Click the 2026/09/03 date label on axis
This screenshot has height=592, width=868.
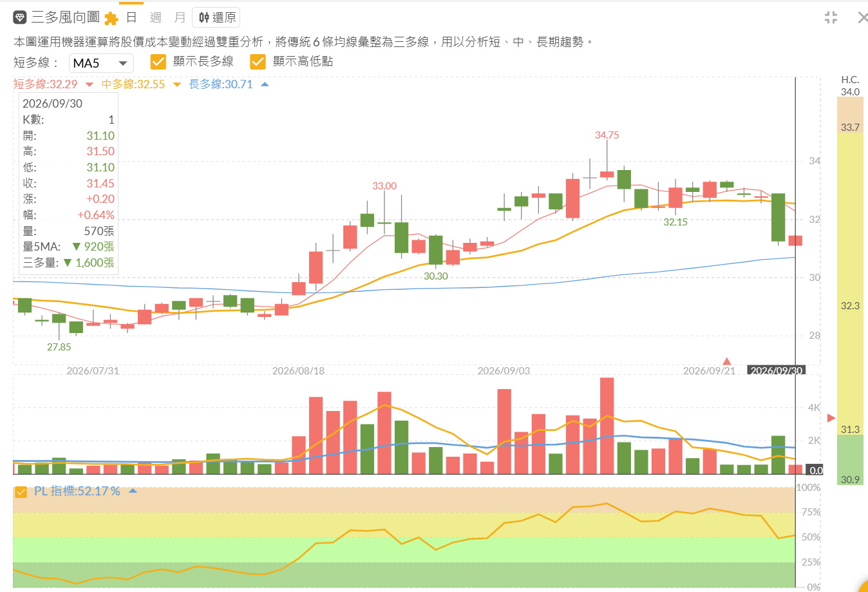504,370
